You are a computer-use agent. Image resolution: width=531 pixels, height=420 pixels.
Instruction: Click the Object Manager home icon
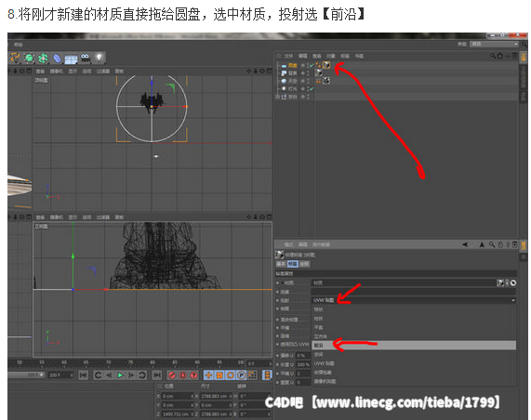pos(499,56)
